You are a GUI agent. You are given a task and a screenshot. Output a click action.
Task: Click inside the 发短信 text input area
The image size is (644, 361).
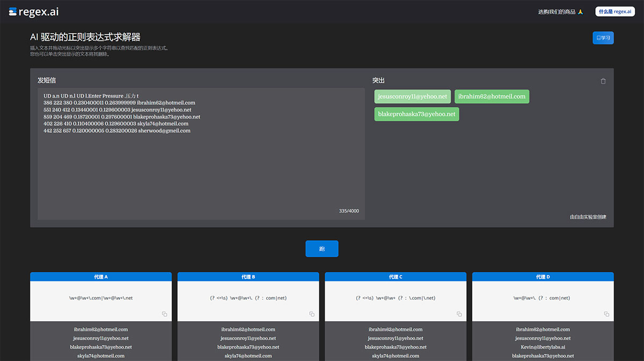[201, 172]
